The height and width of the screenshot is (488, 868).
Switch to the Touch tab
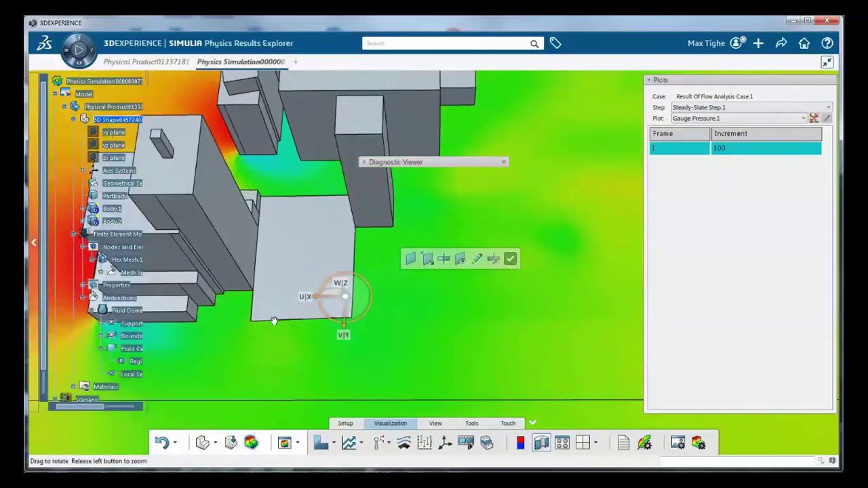point(508,424)
